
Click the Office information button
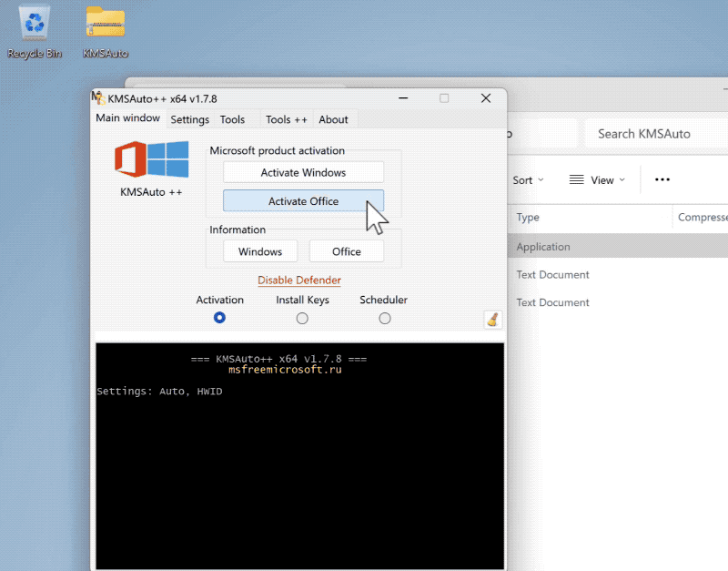tap(347, 251)
